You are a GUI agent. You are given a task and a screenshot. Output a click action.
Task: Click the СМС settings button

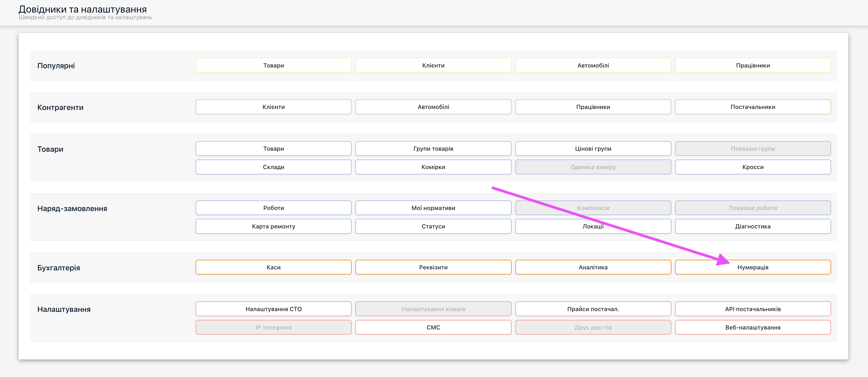[433, 327]
